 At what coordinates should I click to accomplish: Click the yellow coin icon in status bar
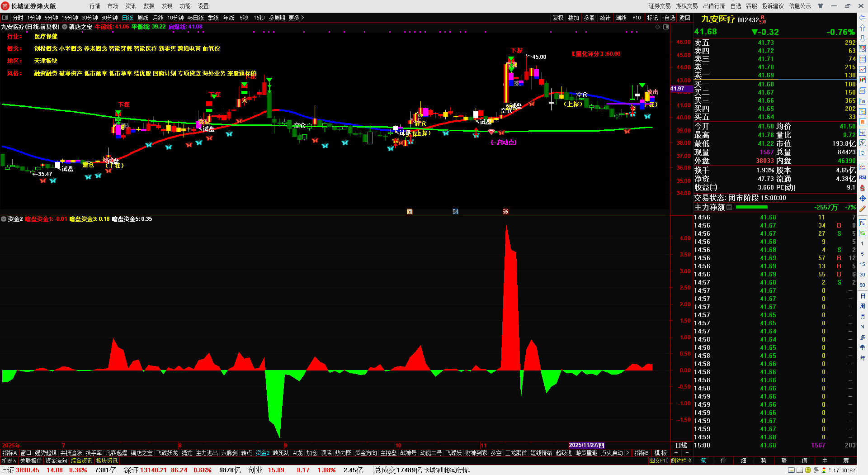point(808,470)
